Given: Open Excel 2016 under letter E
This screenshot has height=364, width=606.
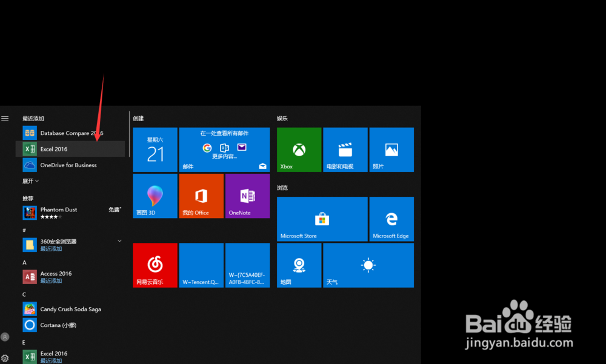Looking at the screenshot, I should tap(70, 357).
